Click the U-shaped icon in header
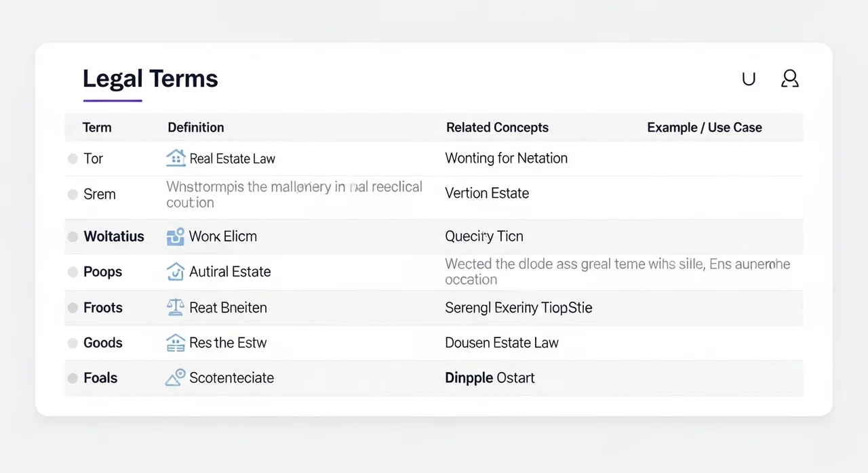The width and height of the screenshot is (868, 473). click(x=749, y=79)
